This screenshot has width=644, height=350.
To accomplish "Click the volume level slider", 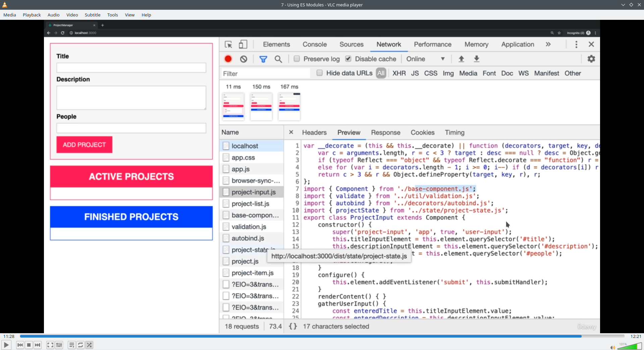I will [x=629, y=346].
